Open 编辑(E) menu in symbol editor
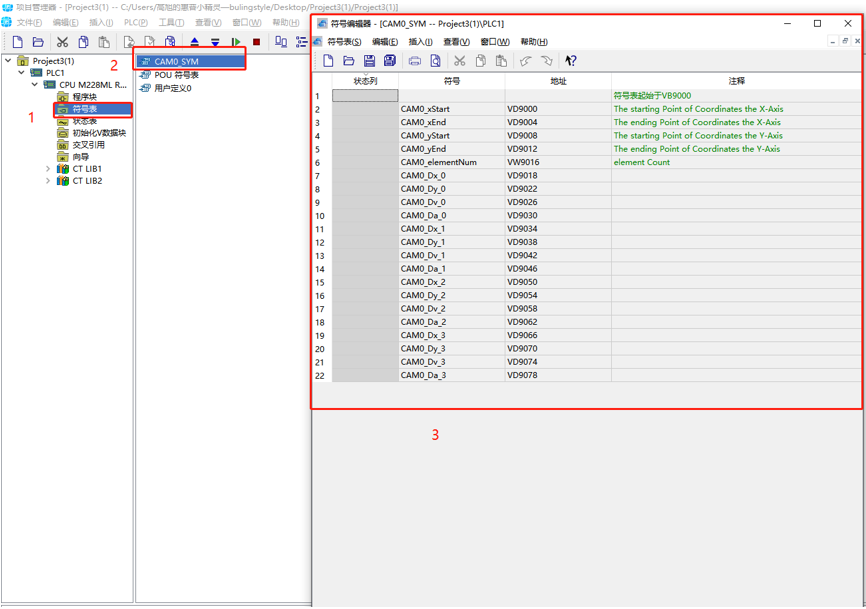 tap(385, 42)
